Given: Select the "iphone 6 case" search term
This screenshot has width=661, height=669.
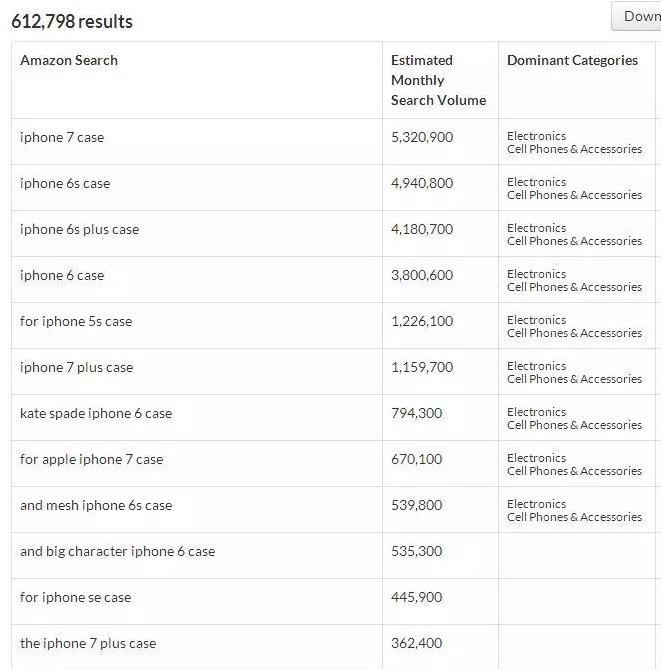Looking at the screenshot, I should 62,276.
